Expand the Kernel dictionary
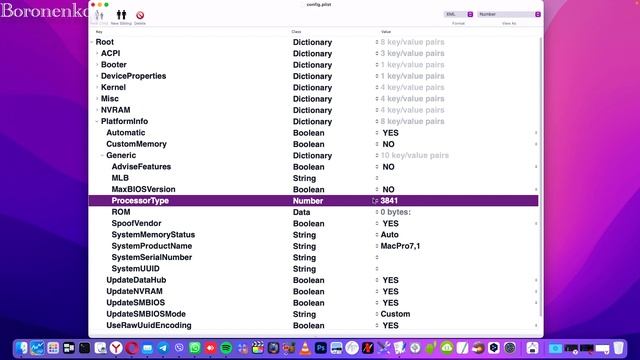Viewport: 640px width, 360px height. (97, 87)
